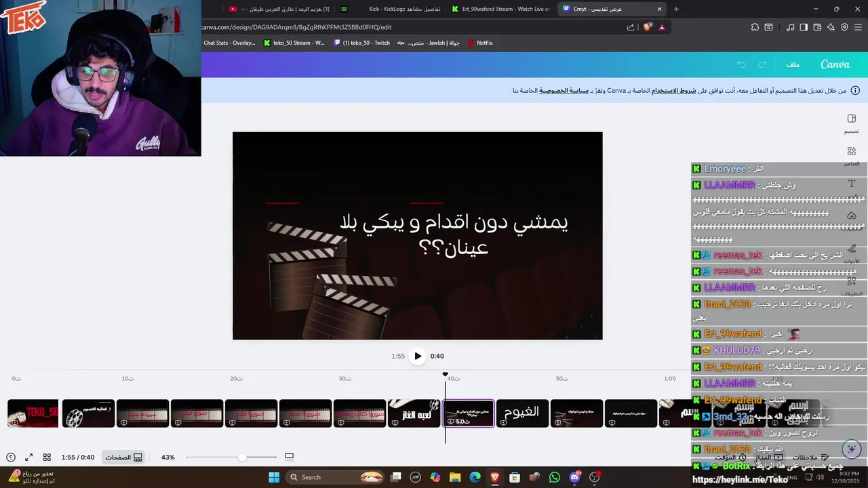Click the Undo arrow in Canva header

click(x=741, y=64)
